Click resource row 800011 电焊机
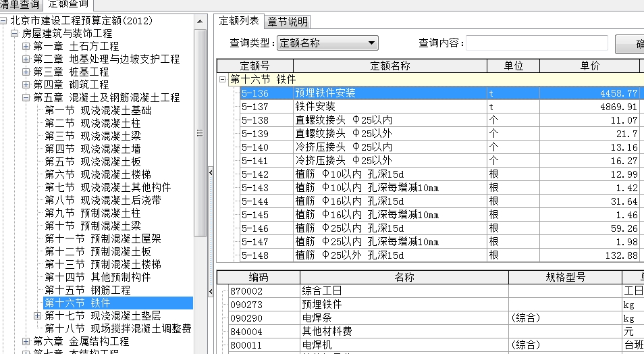The image size is (644, 354). [x=436, y=345]
